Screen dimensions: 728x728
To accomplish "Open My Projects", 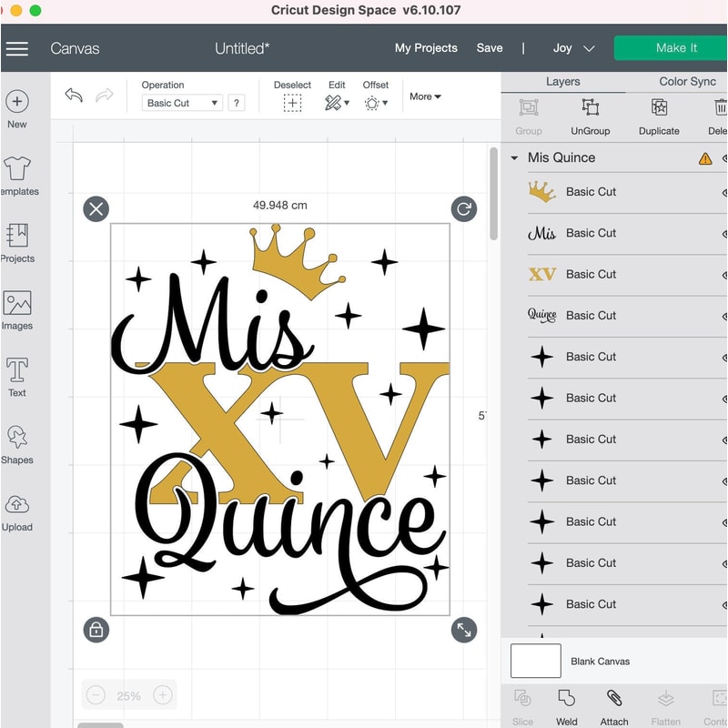I will (x=426, y=48).
